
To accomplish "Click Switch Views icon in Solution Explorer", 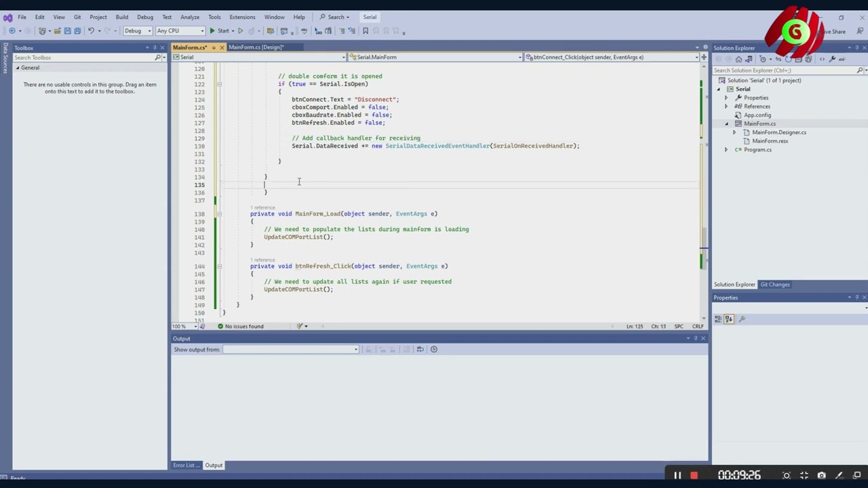I will 749,59.
